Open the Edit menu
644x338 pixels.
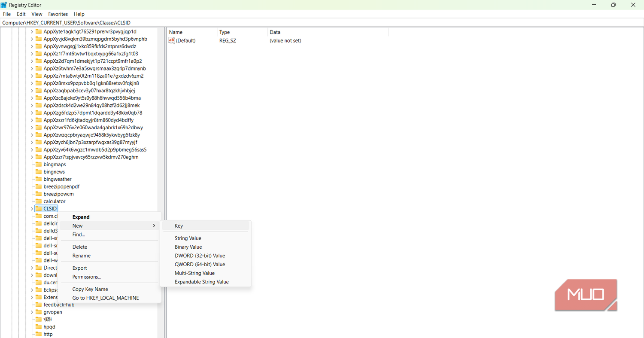[x=21, y=14]
